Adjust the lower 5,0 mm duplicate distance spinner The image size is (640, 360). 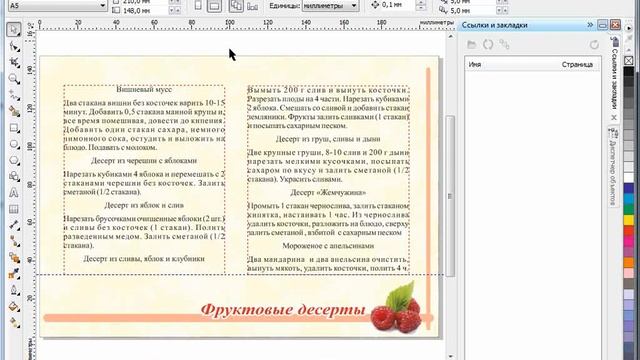point(502,11)
